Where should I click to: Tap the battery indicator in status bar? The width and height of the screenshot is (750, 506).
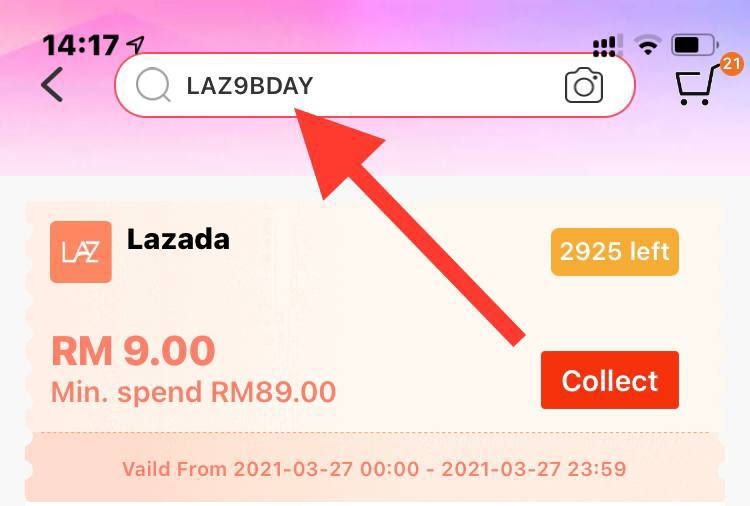pos(695,45)
